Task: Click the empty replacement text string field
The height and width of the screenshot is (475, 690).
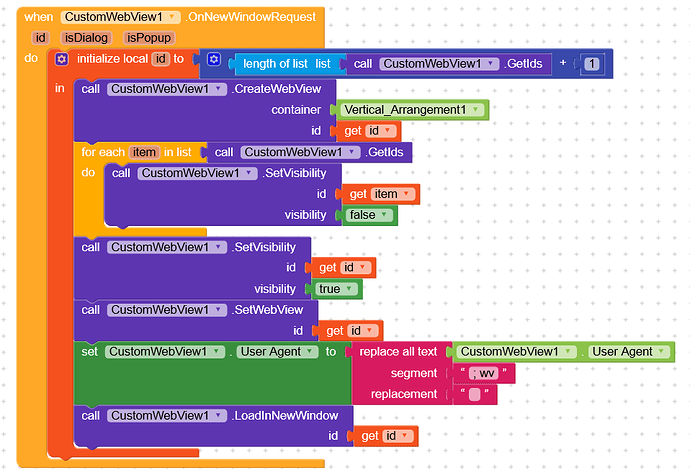Action: 474,394
